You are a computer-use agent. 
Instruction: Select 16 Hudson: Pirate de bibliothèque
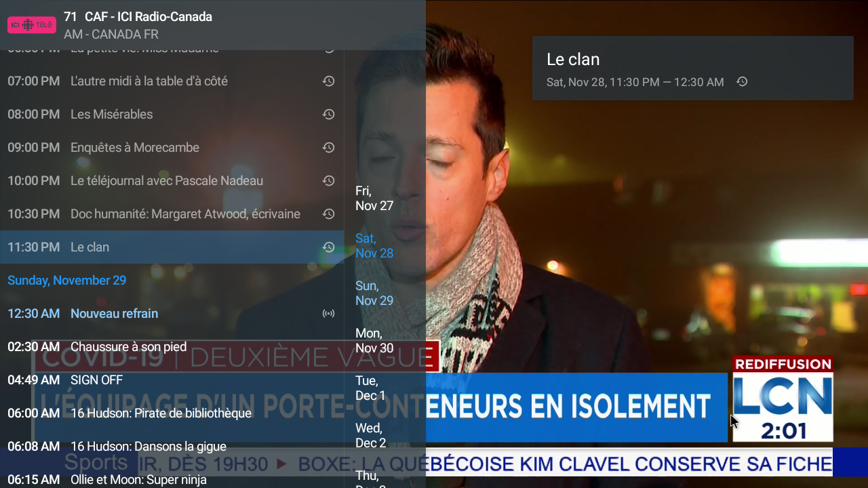click(172, 413)
